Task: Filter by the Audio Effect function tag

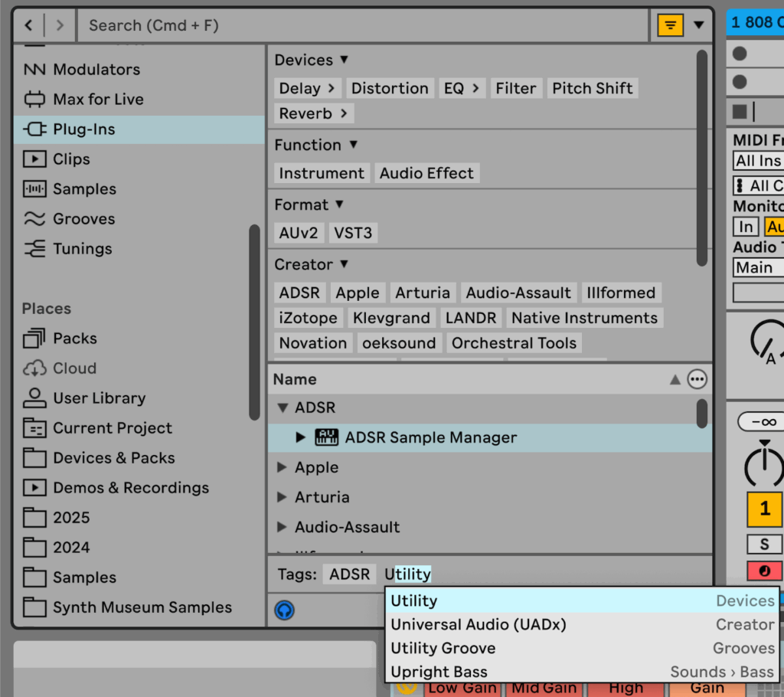Action: [x=426, y=173]
